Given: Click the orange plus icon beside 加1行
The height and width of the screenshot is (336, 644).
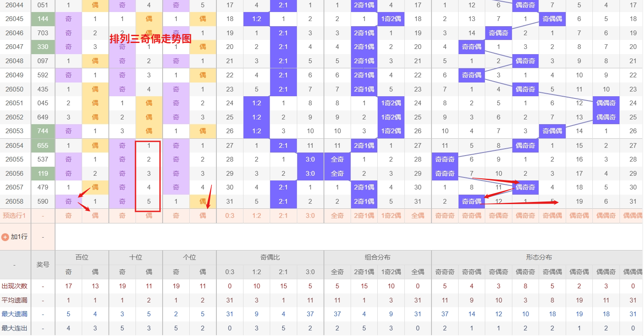Looking at the screenshot, I should click(x=5, y=237).
